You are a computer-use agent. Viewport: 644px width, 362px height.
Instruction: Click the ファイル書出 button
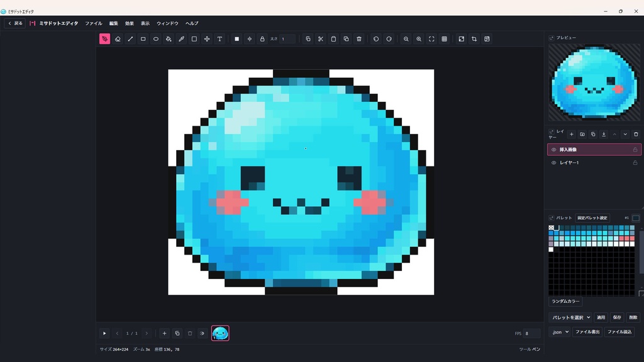coord(587,332)
